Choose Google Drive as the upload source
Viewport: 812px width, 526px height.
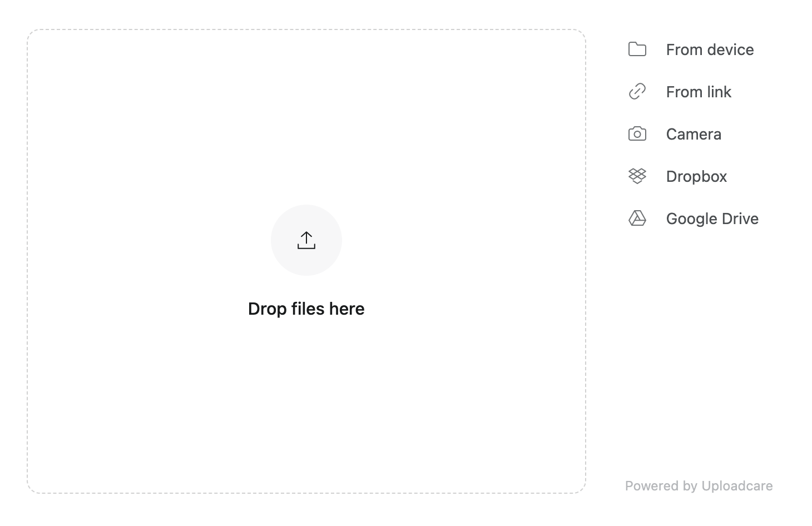[712, 219]
